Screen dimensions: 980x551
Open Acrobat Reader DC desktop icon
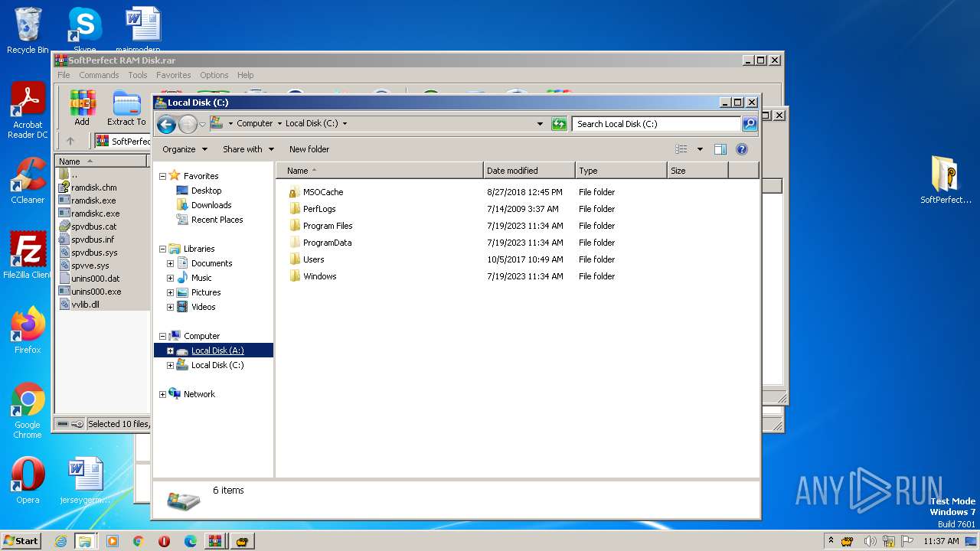28,110
